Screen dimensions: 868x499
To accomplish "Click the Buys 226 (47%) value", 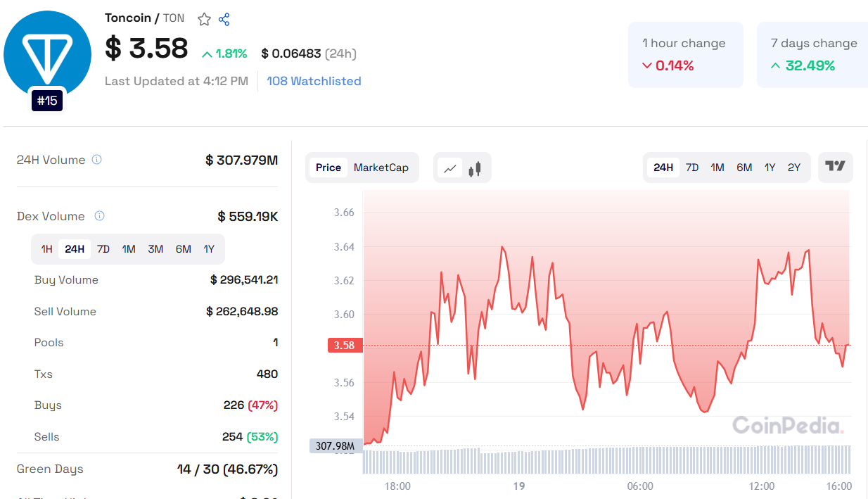I will pyautogui.click(x=250, y=405).
